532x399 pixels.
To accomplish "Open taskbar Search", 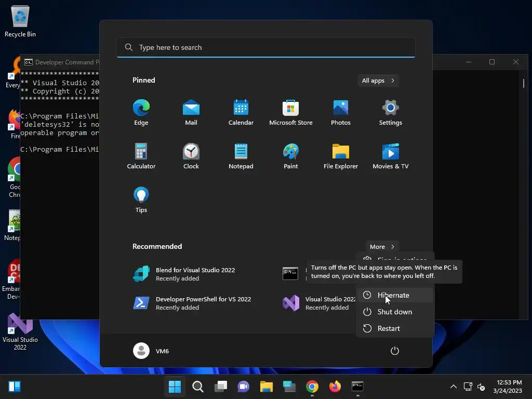I will [x=198, y=387].
